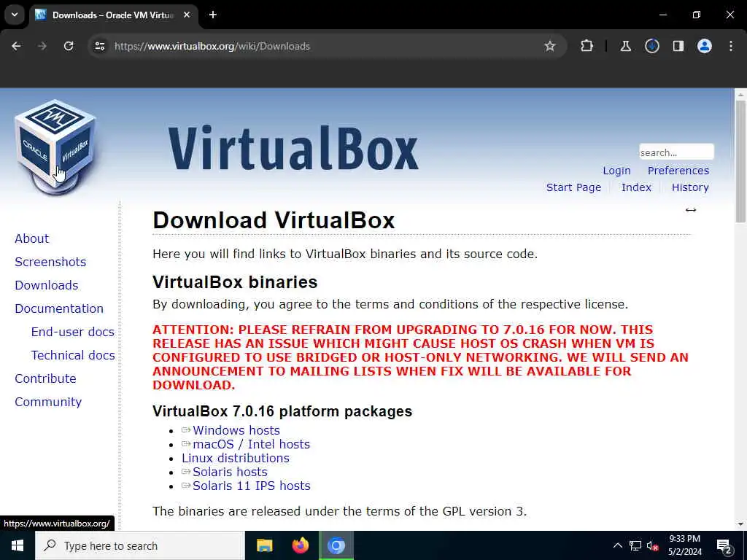
Task: Open the Chrome profile avatar
Action: pos(705,46)
